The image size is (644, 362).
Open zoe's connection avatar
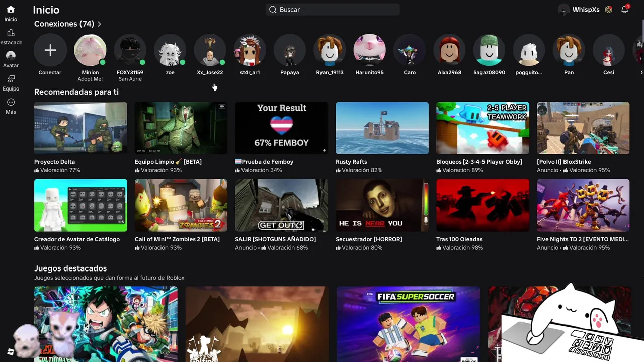170,50
